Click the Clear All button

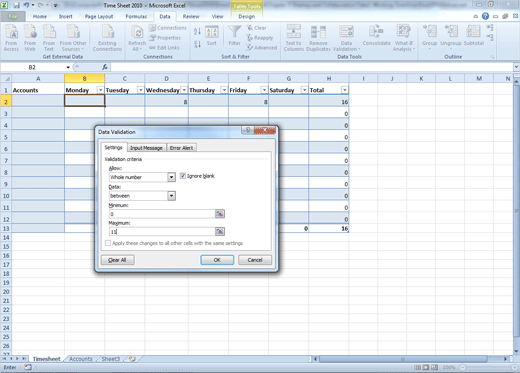pos(117,260)
